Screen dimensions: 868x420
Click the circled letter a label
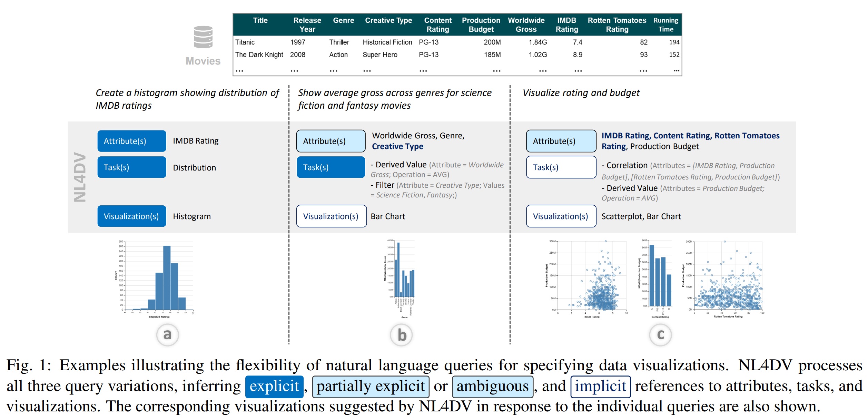point(167,334)
